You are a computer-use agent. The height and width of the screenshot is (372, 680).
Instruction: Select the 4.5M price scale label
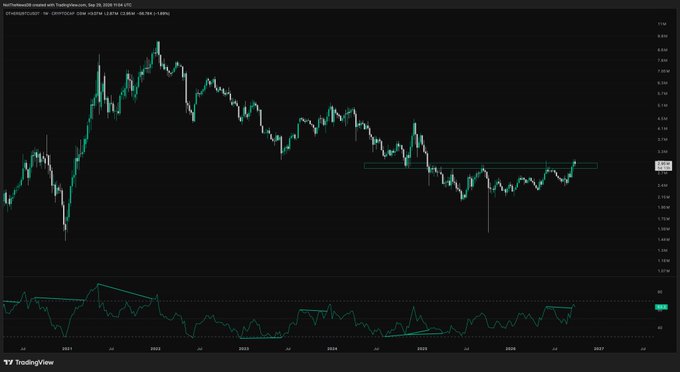click(x=663, y=118)
